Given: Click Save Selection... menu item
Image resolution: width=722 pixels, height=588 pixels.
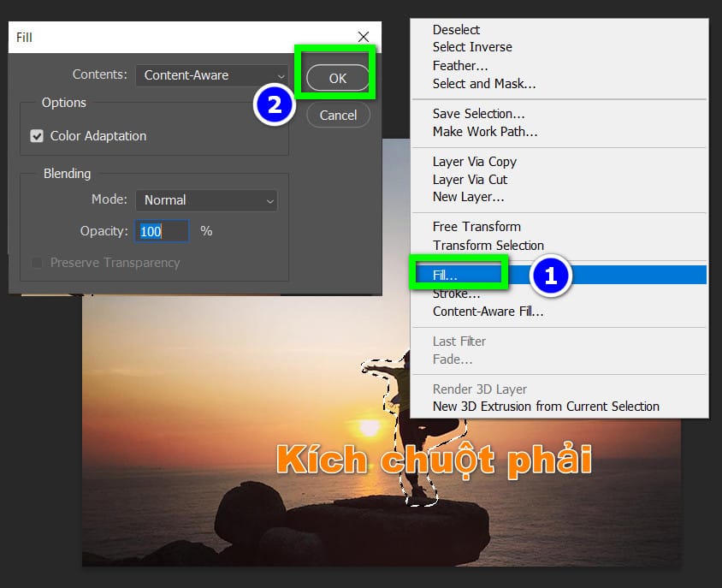Looking at the screenshot, I should [x=479, y=114].
